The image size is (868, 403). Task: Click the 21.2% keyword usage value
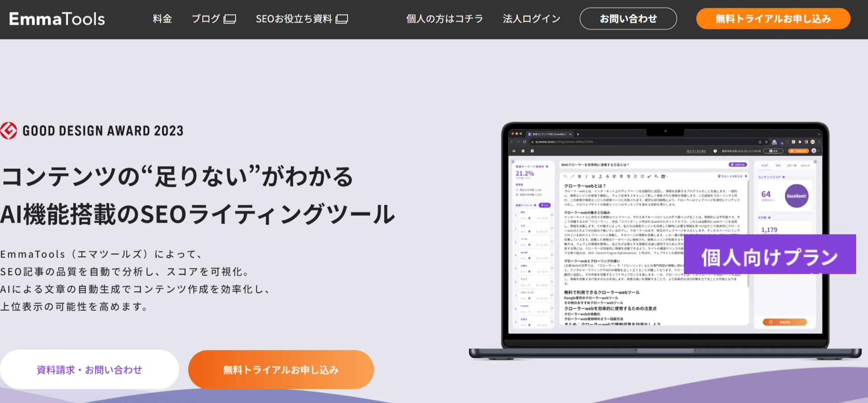(525, 174)
